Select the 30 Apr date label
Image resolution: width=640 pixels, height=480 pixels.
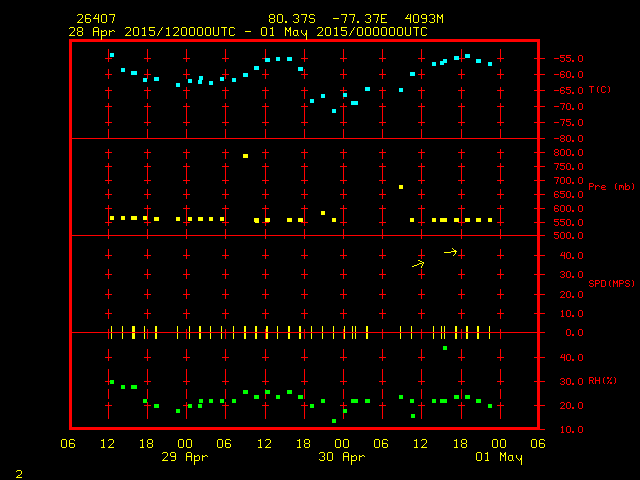pyautogui.click(x=342, y=458)
